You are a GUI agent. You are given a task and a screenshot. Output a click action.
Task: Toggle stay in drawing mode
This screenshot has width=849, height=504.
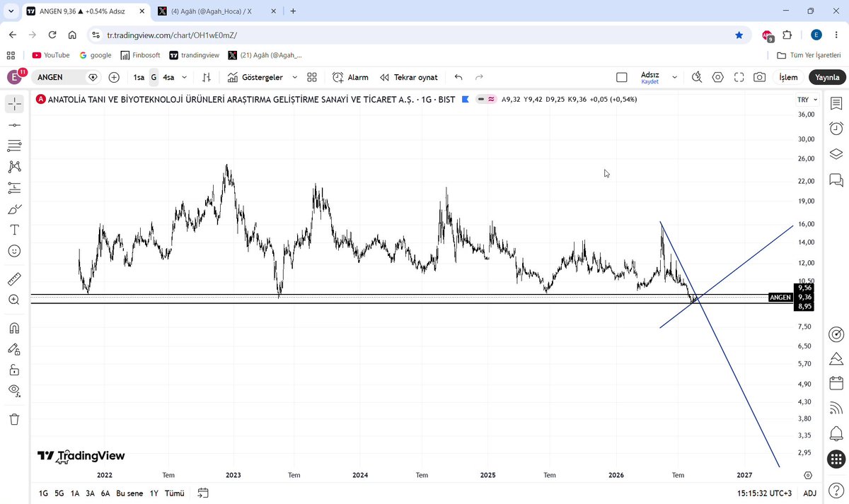click(14, 348)
